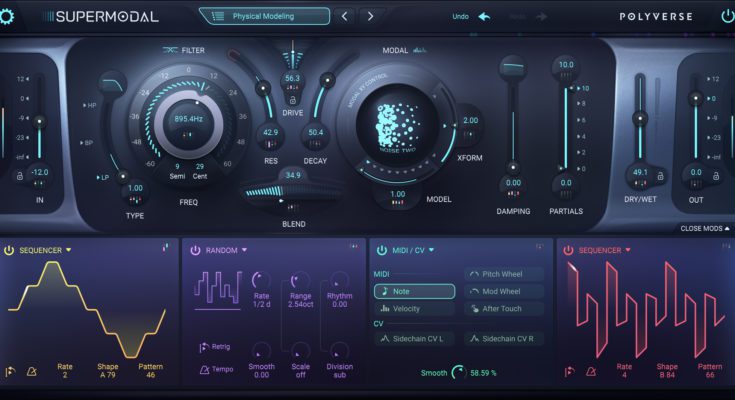Open the RANDOM modulator type dropdown
Image resolution: width=735 pixels, height=400 pixels.
click(244, 250)
